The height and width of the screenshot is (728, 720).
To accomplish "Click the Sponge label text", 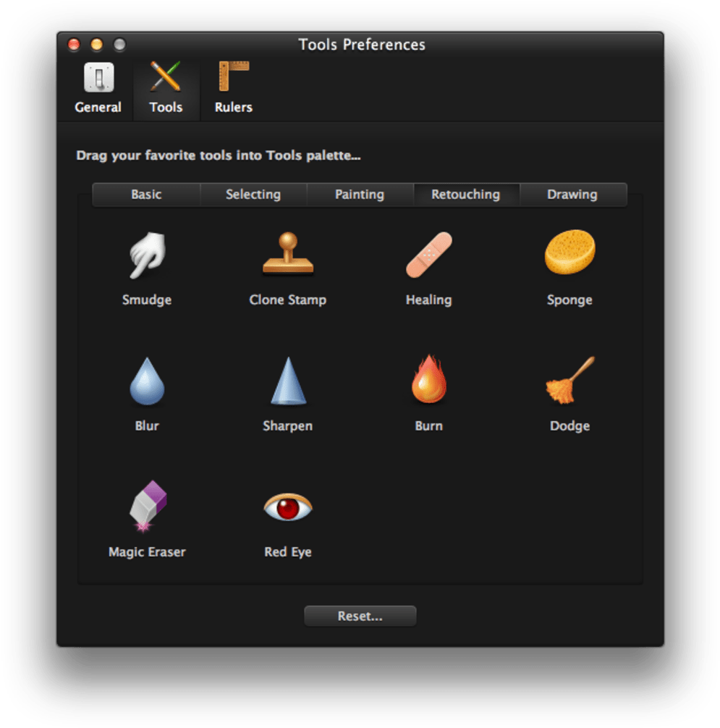I will [x=569, y=300].
